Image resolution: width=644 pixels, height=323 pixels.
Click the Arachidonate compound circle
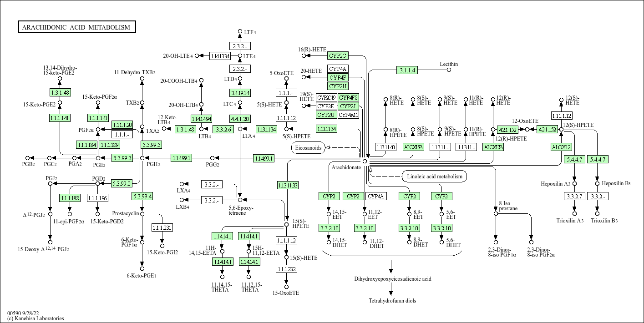click(365, 161)
